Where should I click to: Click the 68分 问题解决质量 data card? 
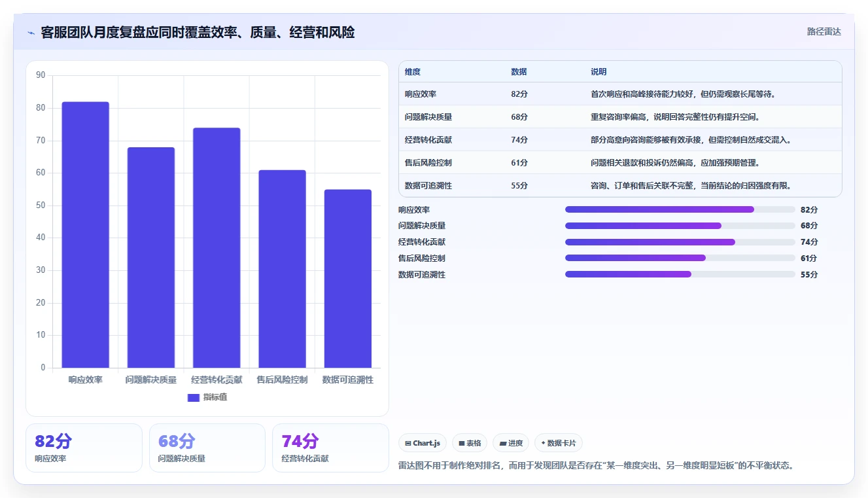coord(207,448)
